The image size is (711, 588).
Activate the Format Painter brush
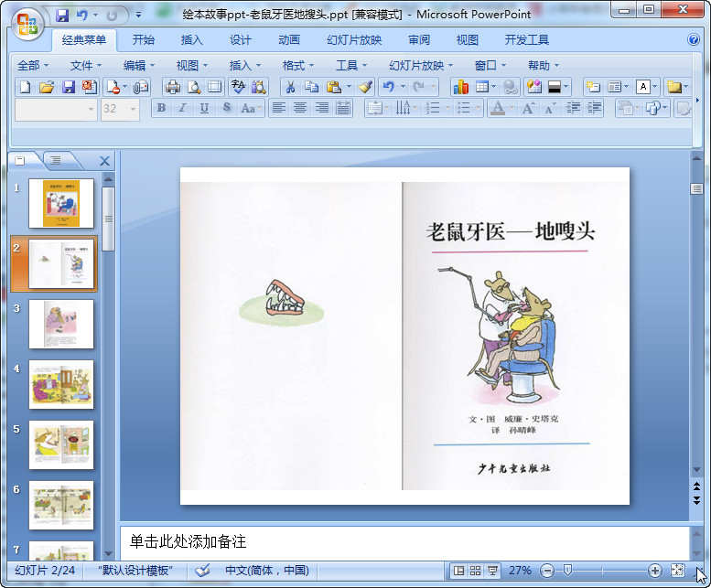(365, 87)
